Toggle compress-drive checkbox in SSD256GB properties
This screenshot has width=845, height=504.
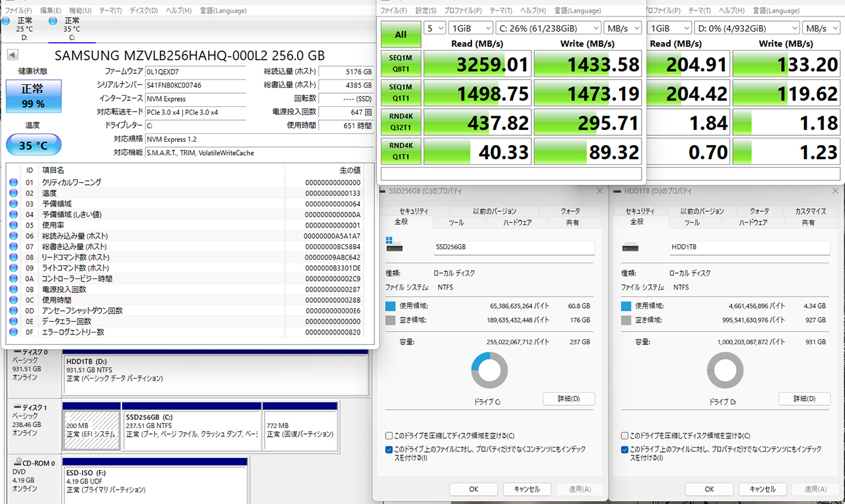[389, 436]
